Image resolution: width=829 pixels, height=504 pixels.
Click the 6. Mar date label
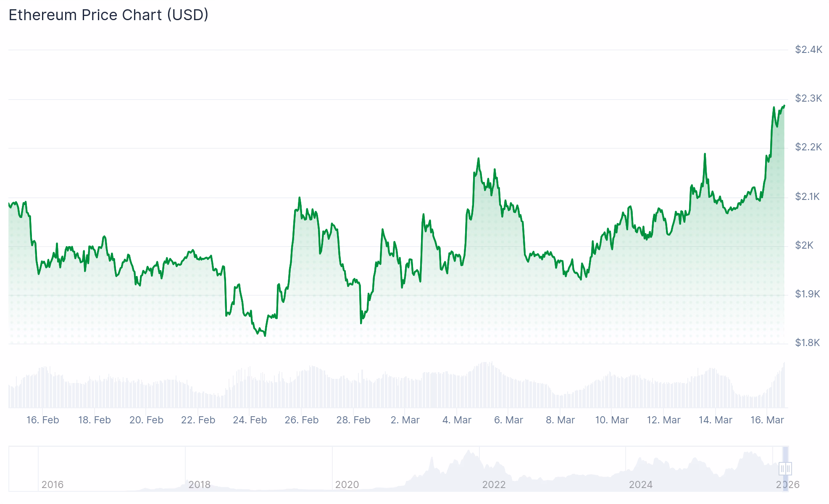click(x=508, y=420)
